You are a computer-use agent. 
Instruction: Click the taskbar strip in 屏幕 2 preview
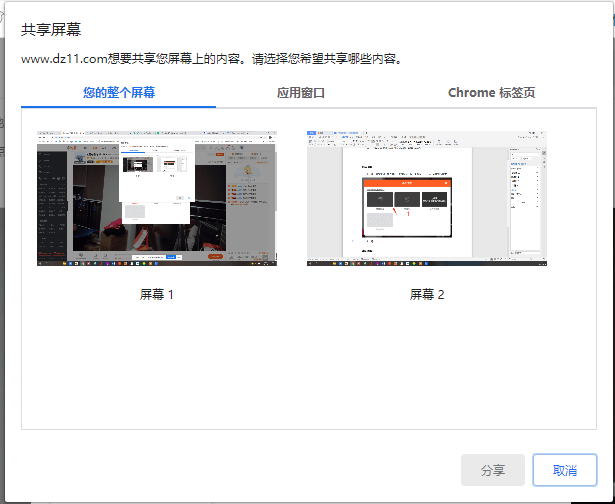(427, 263)
